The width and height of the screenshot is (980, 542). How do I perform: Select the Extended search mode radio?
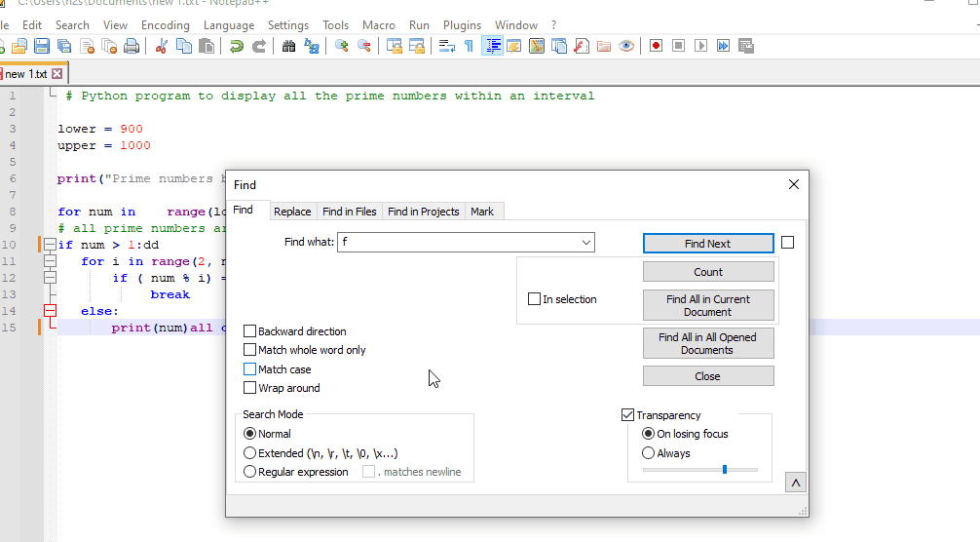[249, 453]
